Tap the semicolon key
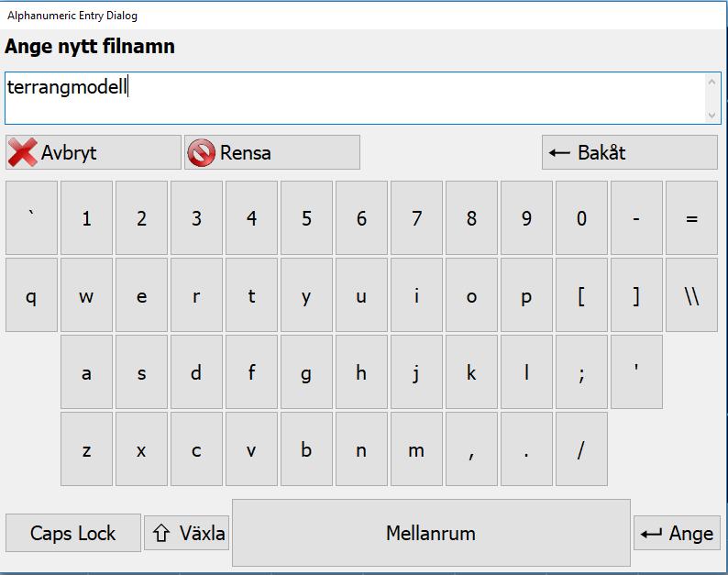728x575 pixels. (581, 372)
